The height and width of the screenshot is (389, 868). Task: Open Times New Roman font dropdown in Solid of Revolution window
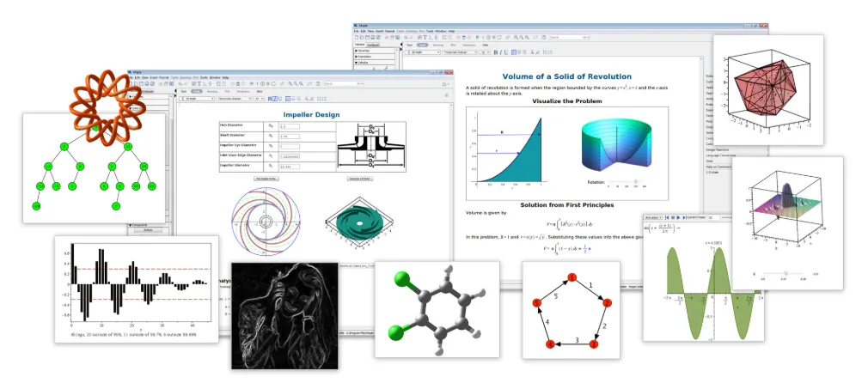pyautogui.click(x=460, y=52)
